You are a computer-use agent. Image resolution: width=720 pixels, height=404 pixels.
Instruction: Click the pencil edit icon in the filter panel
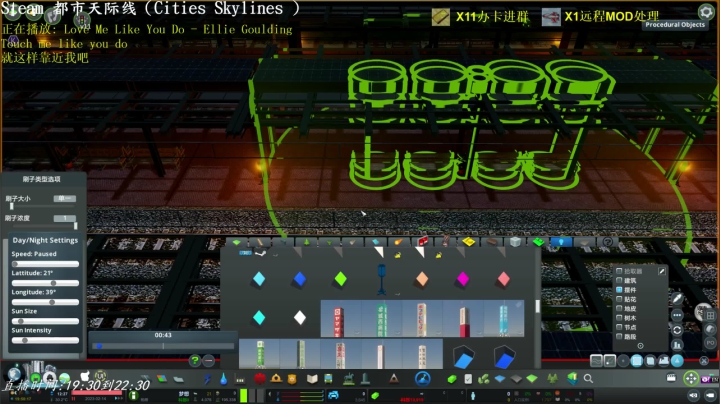pos(662,271)
